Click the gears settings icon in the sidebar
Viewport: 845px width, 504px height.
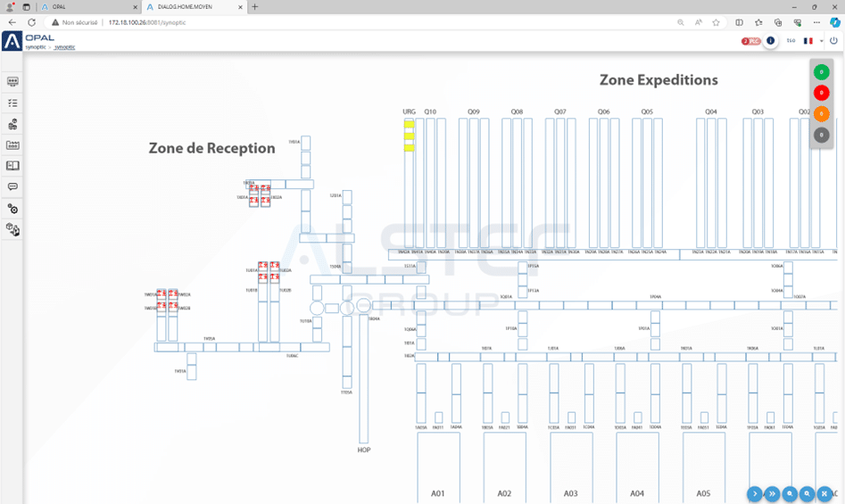coord(12,209)
